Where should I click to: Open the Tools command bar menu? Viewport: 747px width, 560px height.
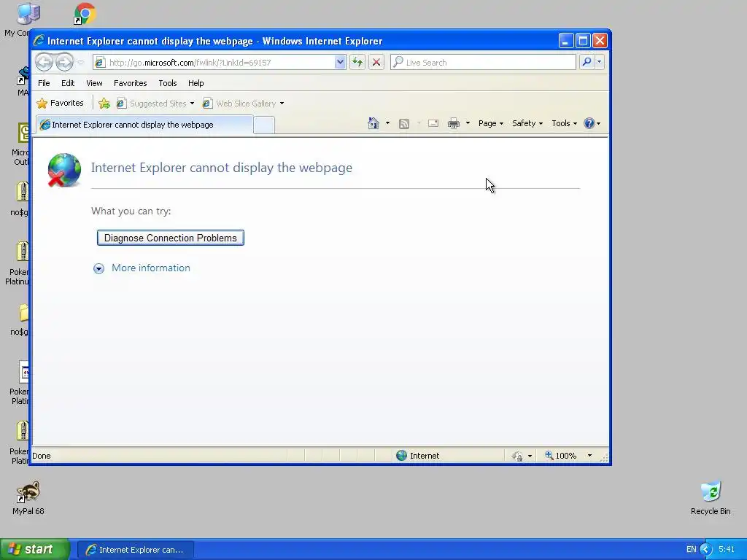tap(564, 123)
